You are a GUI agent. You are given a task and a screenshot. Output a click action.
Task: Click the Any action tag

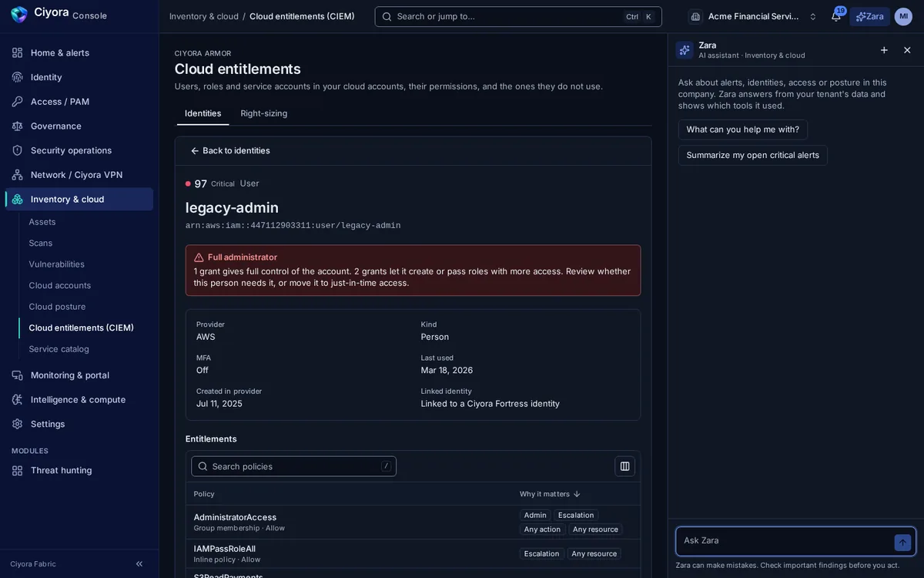pyautogui.click(x=542, y=529)
